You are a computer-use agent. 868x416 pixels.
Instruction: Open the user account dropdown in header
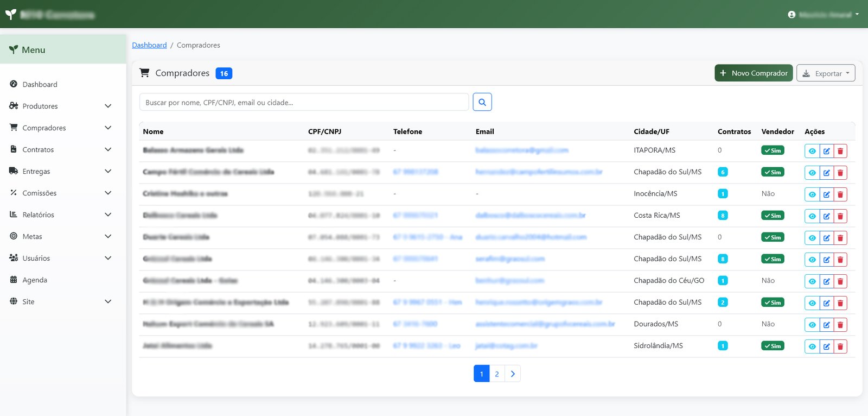point(824,15)
